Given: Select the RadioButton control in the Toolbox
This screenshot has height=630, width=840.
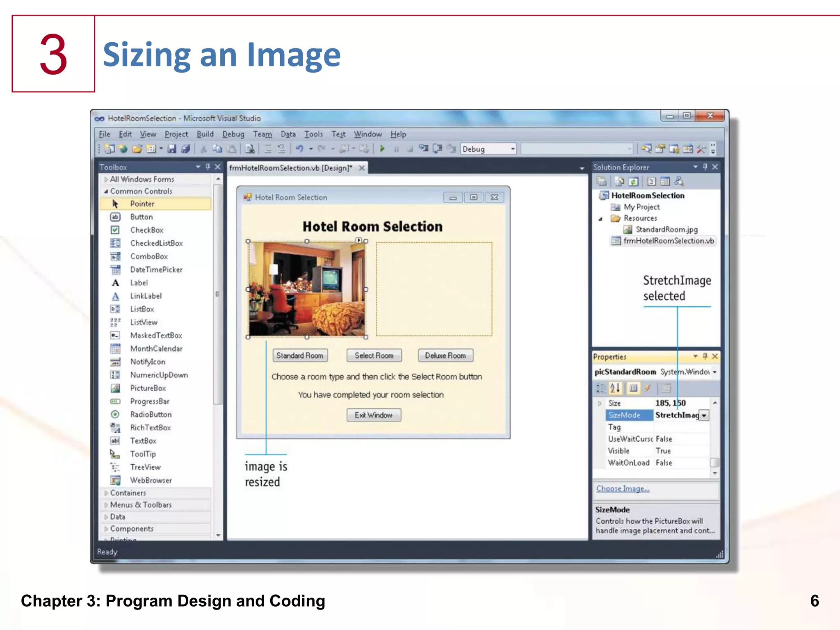Looking at the screenshot, I should [151, 415].
